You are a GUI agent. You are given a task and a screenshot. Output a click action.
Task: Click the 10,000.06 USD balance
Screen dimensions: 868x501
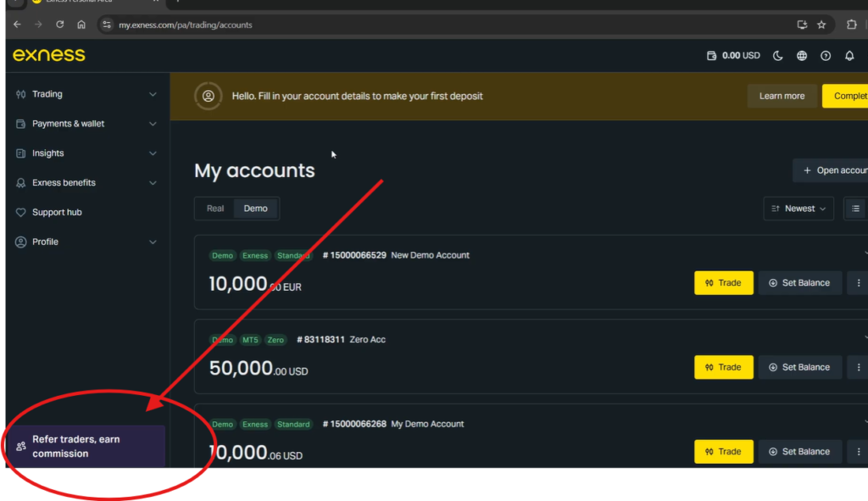256,453
